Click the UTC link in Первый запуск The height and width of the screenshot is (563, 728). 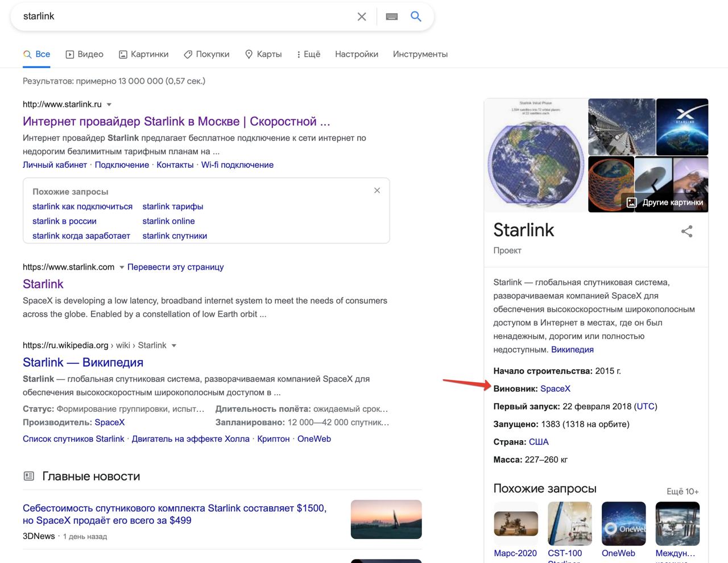(x=646, y=407)
